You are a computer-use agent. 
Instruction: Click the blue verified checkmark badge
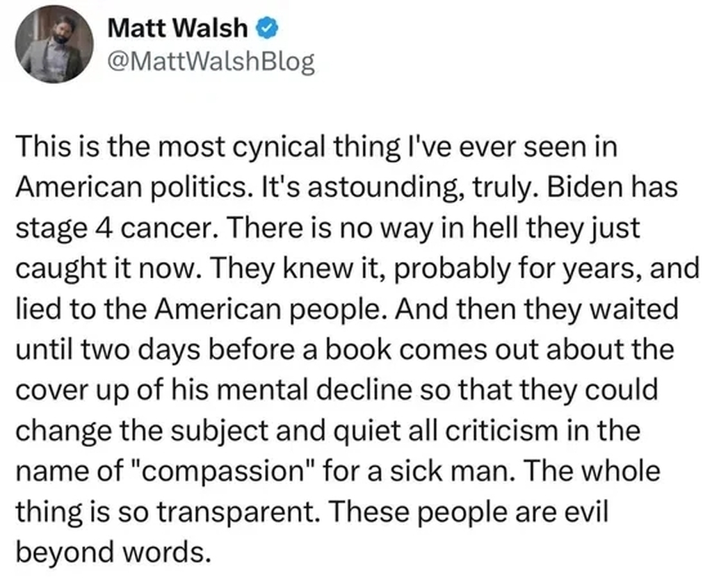coord(268,28)
